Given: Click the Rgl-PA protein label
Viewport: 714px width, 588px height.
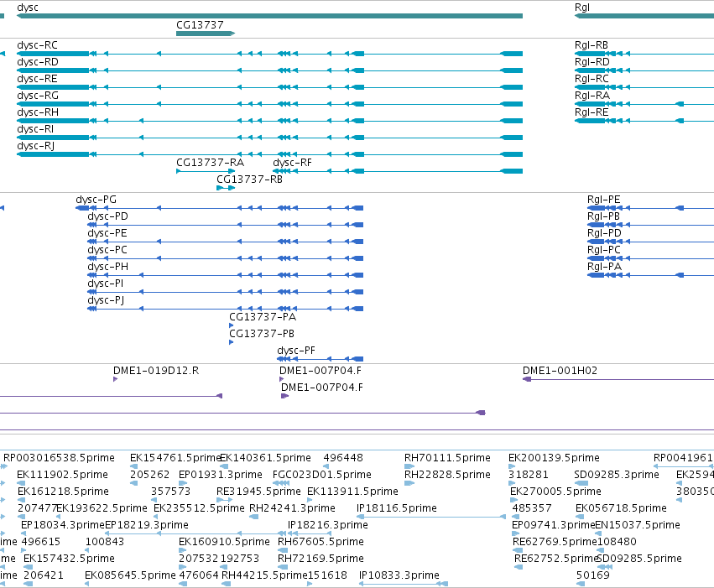Looking at the screenshot, I should tap(604, 267).
